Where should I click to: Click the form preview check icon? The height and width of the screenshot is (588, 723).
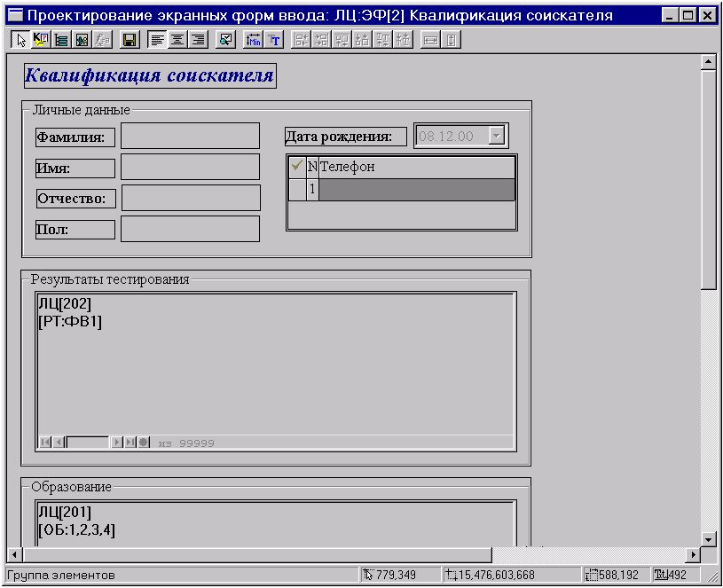click(x=225, y=40)
